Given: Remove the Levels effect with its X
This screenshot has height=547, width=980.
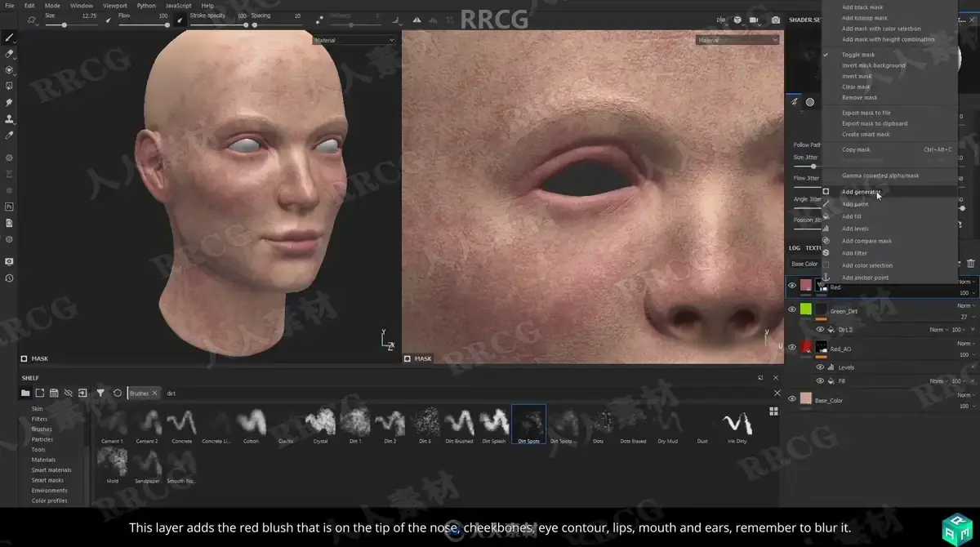Looking at the screenshot, I should click(x=972, y=367).
